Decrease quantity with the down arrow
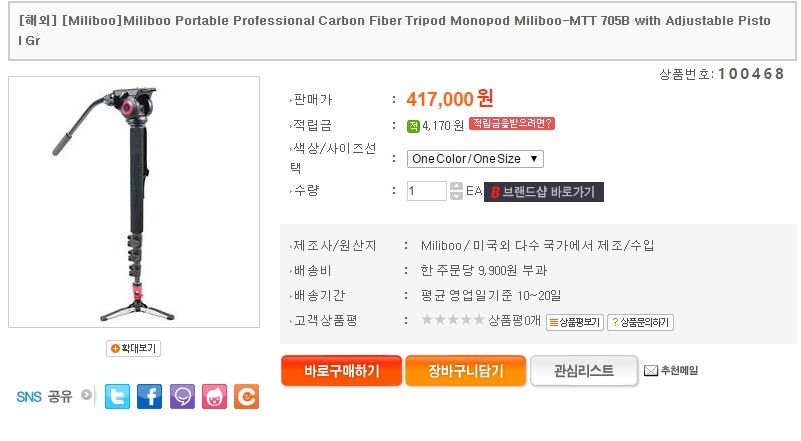 456,196
